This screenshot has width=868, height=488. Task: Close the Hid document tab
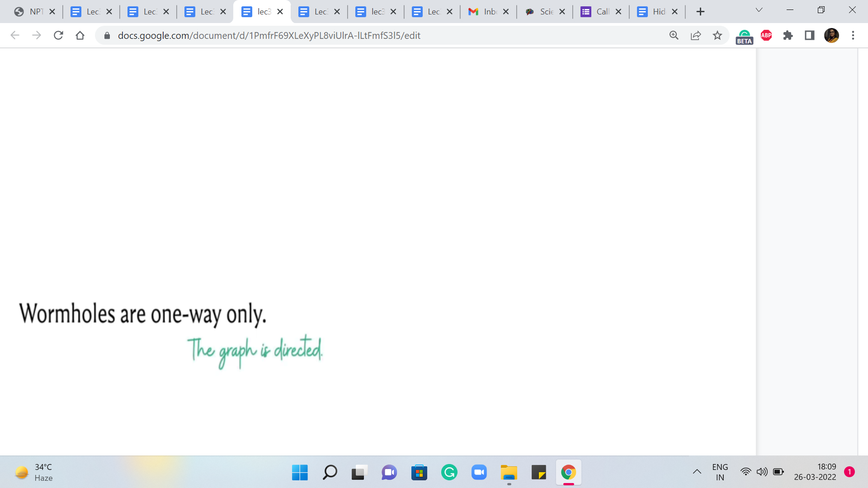(x=675, y=12)
